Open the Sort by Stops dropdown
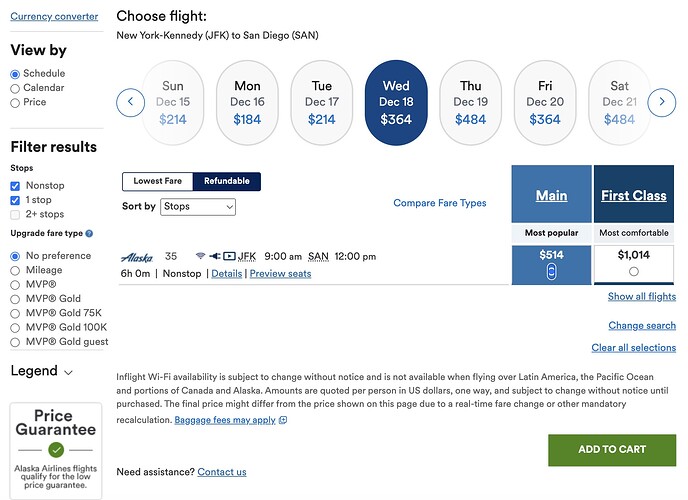688x500 pixels. point(198,207)
